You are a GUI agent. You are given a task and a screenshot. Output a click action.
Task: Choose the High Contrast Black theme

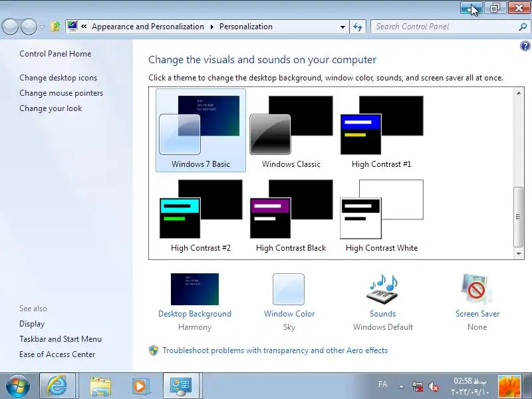click(x=291, y=214)
